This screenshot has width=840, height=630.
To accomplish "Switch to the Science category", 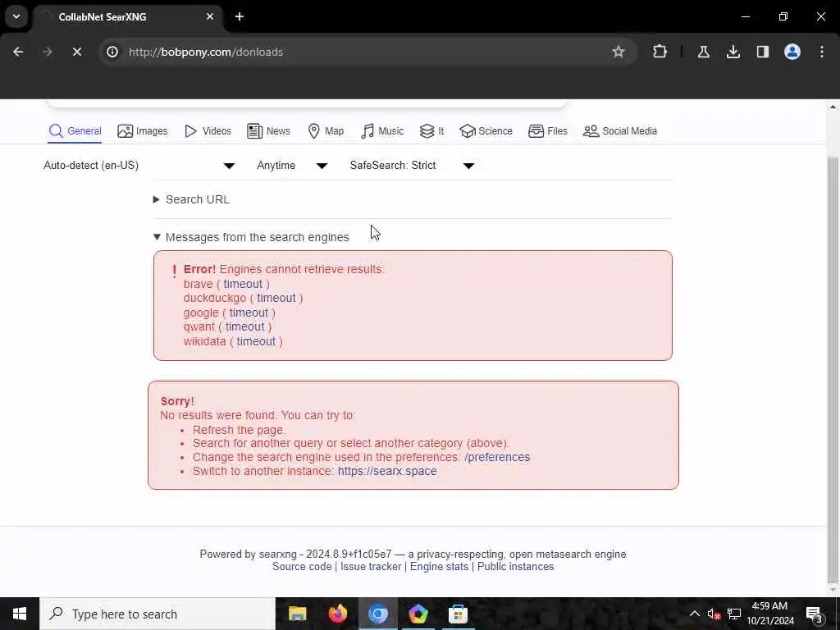I will pos(486,131).
